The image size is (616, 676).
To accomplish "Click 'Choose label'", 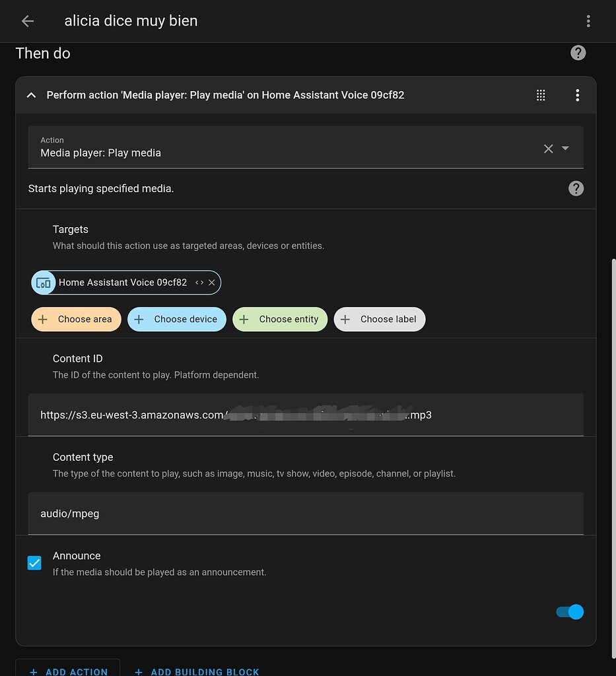I will 380,319.
